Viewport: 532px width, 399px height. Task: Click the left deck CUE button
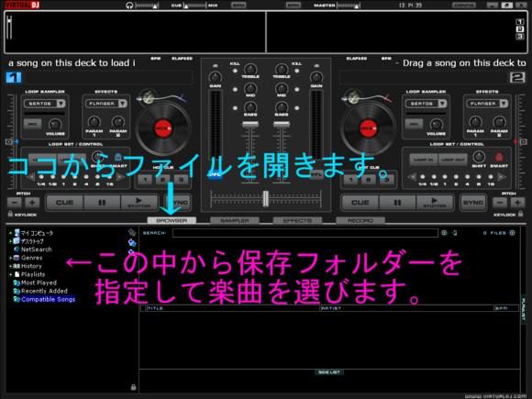[x=64, y=203]
